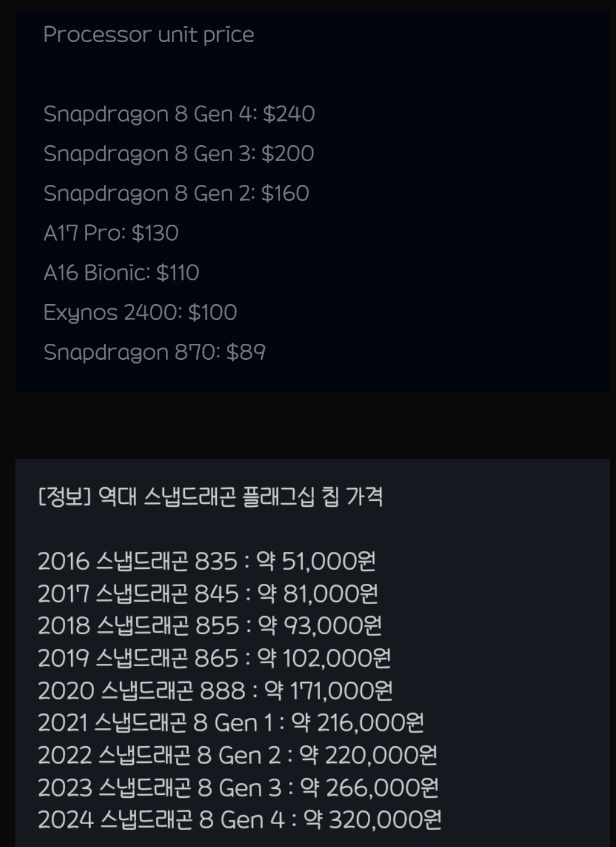Select the Snapdragon 870: $89 line
Image resolution: width=616 pixels, height=847 pixels.
click(x=154, y=352)
